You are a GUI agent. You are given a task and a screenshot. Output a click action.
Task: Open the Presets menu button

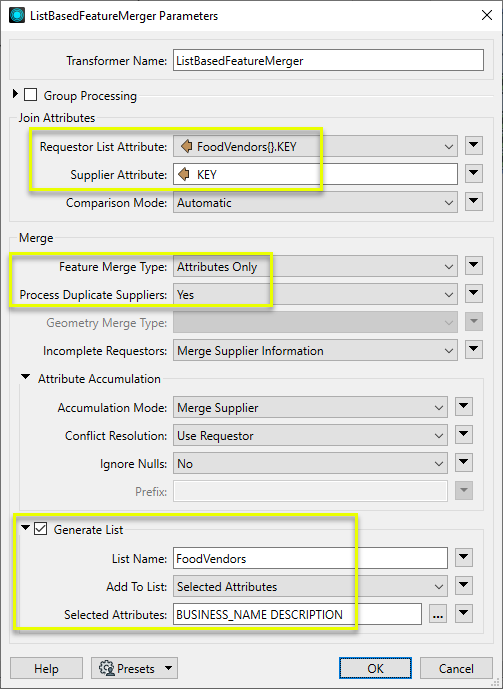click(x=134, y=668)
